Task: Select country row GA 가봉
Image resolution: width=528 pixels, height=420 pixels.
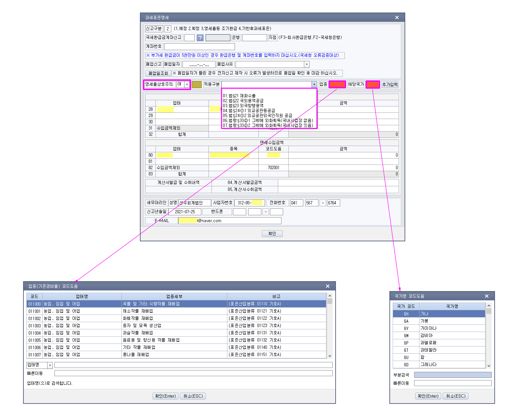Action: (x=439, y=321)
